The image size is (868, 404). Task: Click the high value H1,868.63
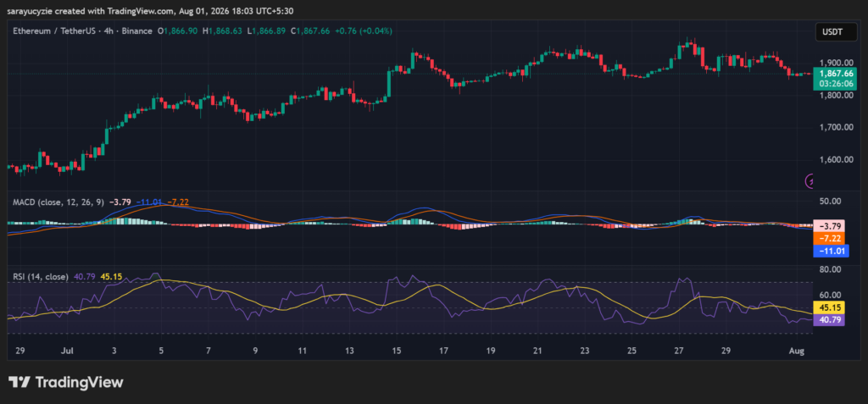pos(222,31)
